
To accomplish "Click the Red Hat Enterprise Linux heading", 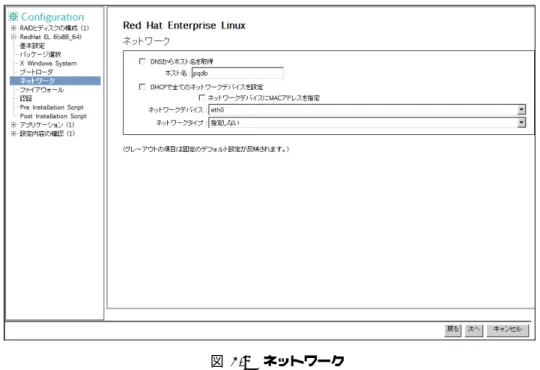I will click(184, 25).
